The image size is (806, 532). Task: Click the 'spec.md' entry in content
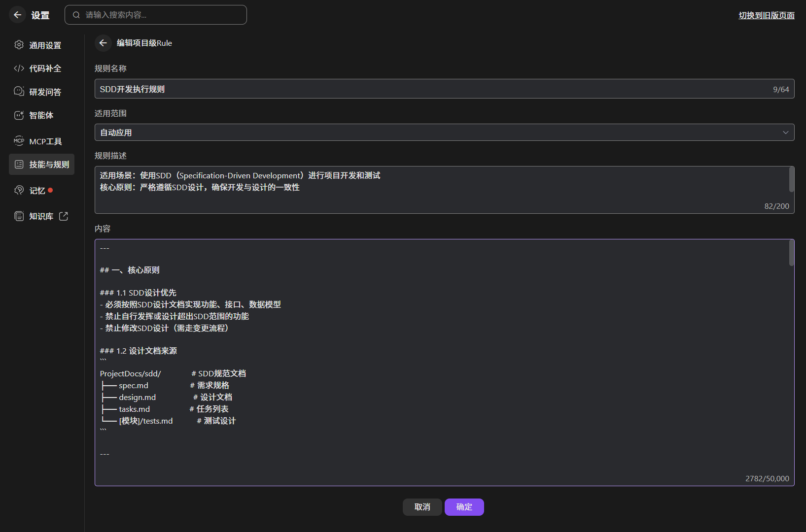(134, 385)
